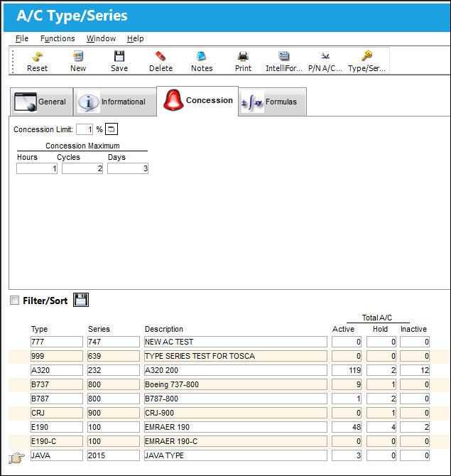Screen dimensions: 451x476
Task: Select description TYPE SERIES TEST FOR TOSCA
Action: [x=236, y=356]
